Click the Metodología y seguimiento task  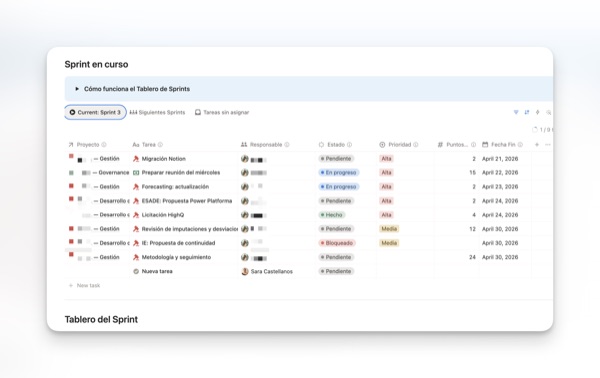pyautogui.click(x=176, y=257)
